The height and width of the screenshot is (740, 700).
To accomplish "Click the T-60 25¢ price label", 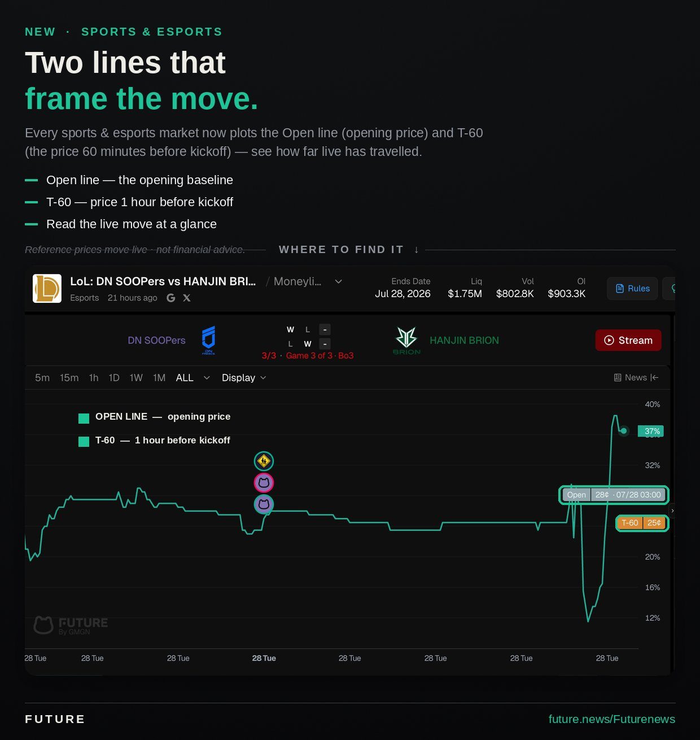I will tap(642, 523).
